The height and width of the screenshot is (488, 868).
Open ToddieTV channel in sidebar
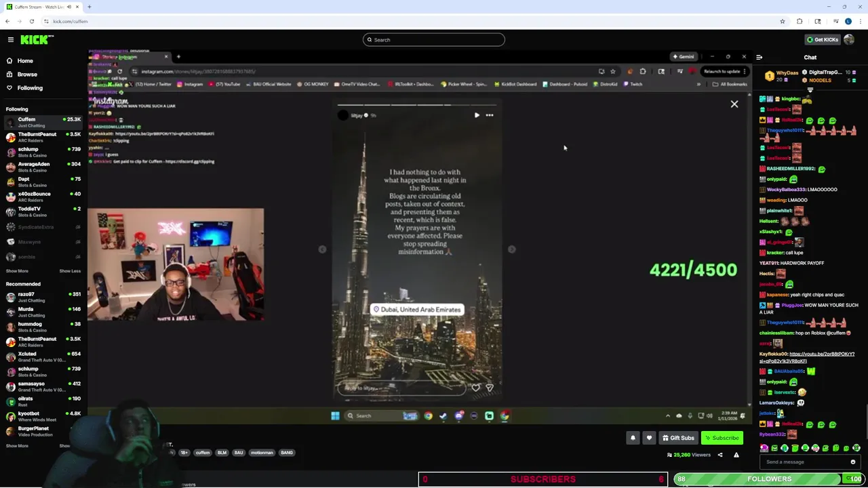coord(43,211)
